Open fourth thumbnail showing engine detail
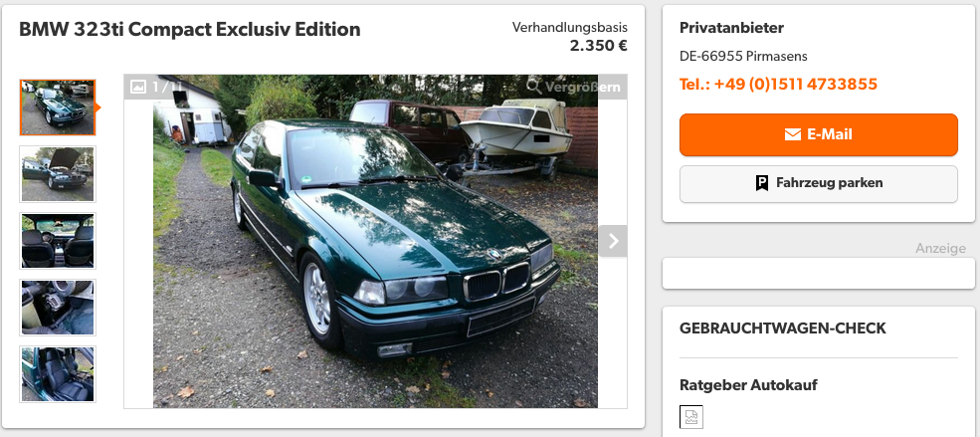This screenshot has height=437, width=980. [x=58, y=307]
